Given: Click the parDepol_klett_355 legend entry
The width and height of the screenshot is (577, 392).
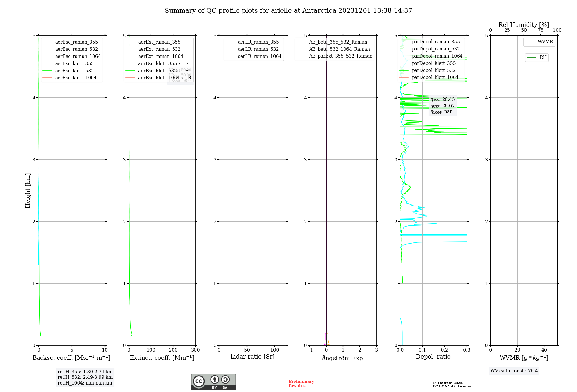Looking at the screenshot, I should click(433, 63).
